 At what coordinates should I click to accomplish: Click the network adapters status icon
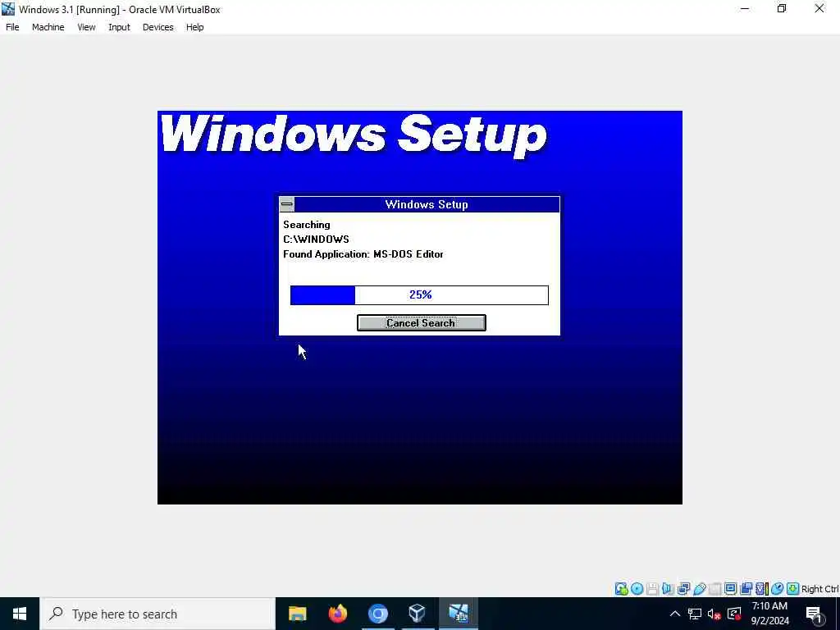683,589
